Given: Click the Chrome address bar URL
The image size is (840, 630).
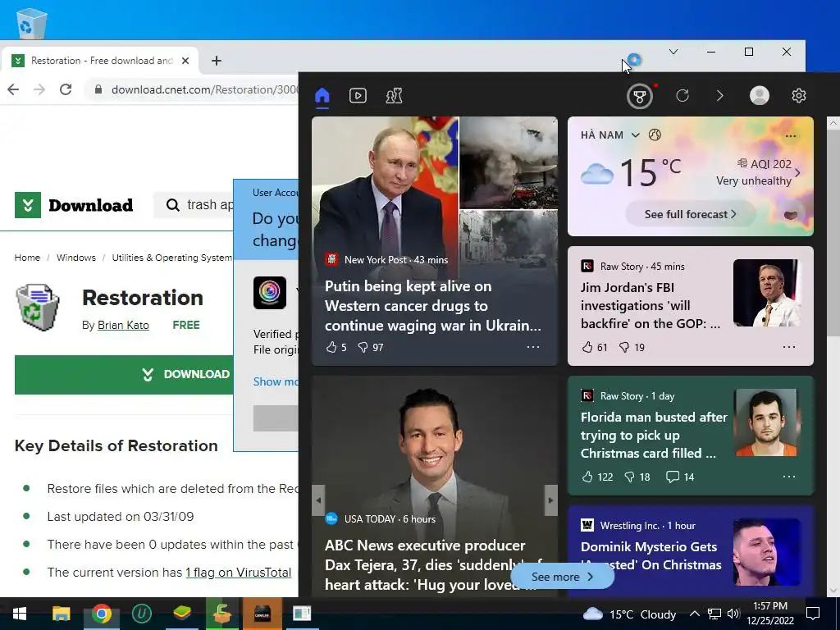Looking at the screenshot, I should click(x=204, y=89).
